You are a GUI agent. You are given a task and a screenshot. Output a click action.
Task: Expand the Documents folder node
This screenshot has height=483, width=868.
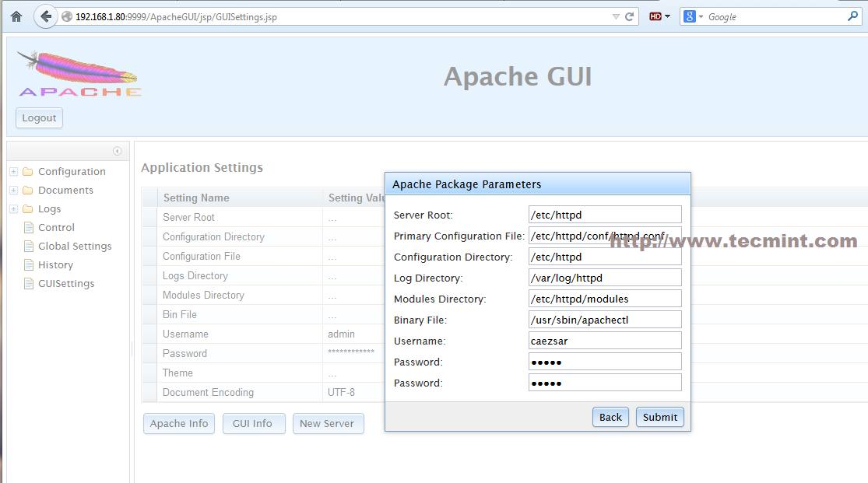click(x=13, y=191)
